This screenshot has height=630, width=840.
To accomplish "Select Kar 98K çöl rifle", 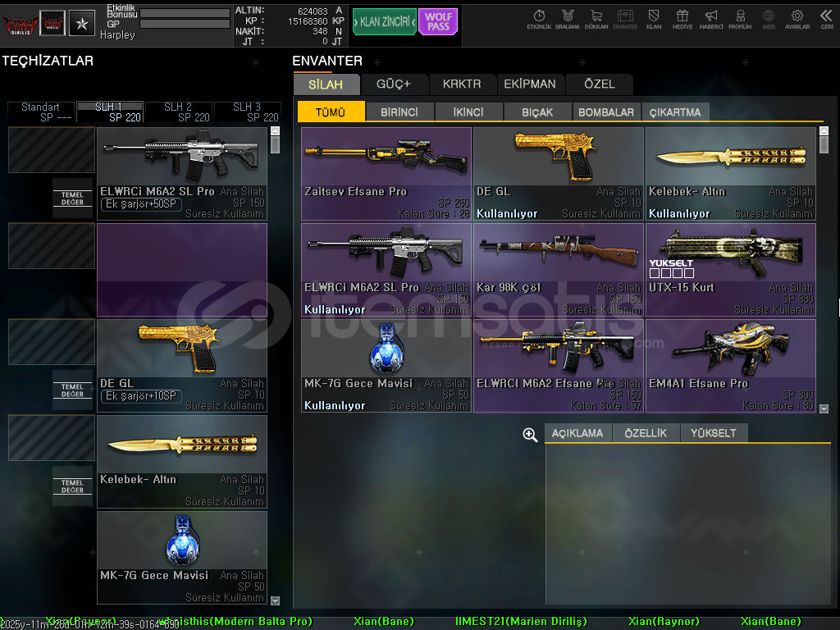I will click(x=559, y=269).
